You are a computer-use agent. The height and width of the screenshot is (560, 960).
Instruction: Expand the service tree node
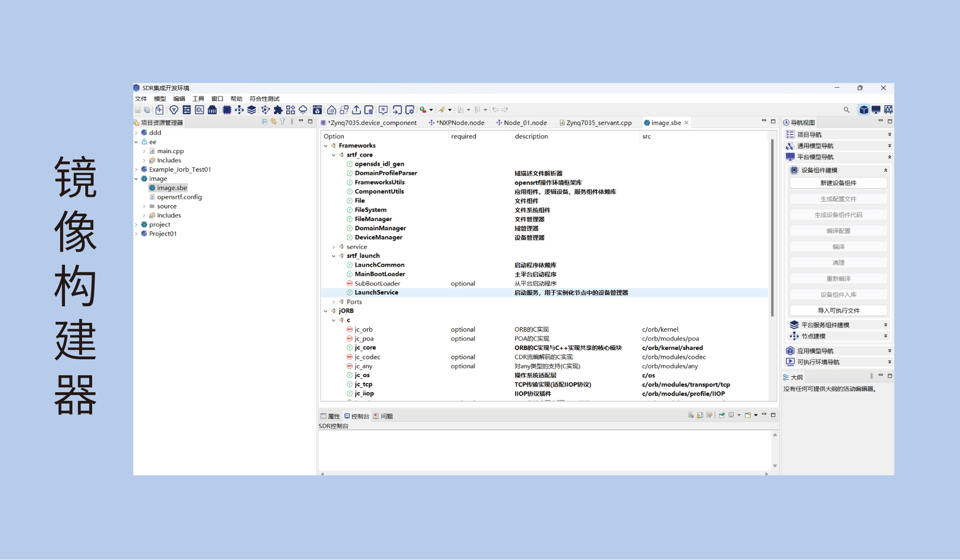point(334,247)
